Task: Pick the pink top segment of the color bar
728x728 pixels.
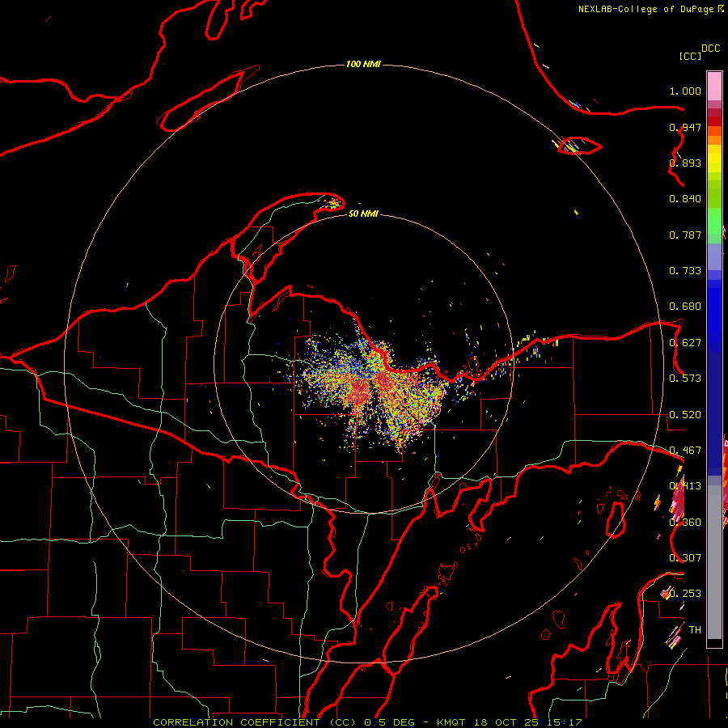Action: coord(714,86)
